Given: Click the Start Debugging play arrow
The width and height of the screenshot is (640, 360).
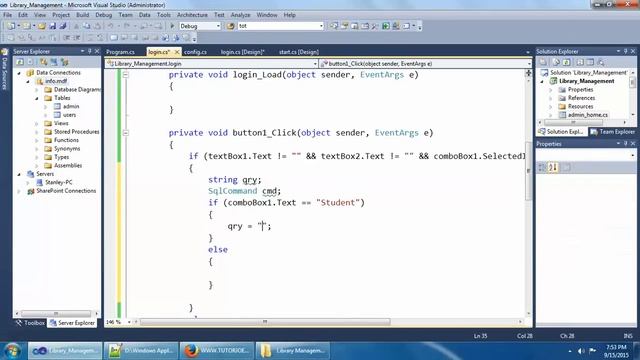Looking at the screenshot, I should pyautogui.click(x=172, y=26).
